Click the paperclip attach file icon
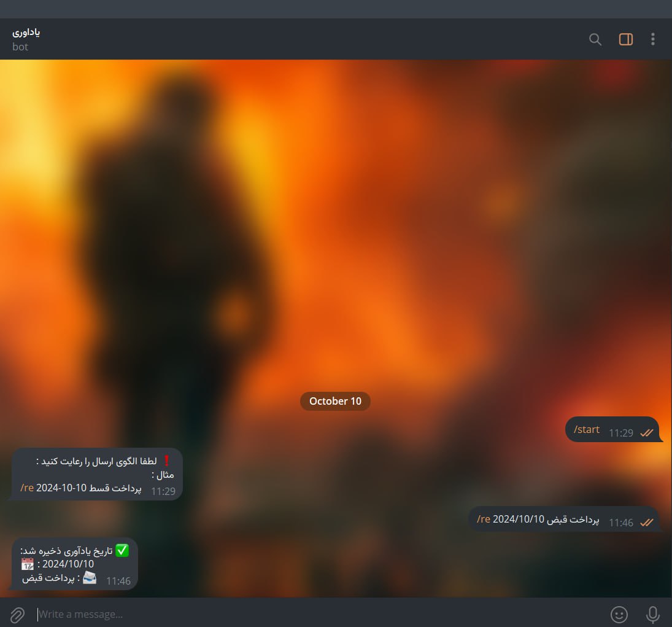Screen dimensions: 672x627 [x=17, y=615]
